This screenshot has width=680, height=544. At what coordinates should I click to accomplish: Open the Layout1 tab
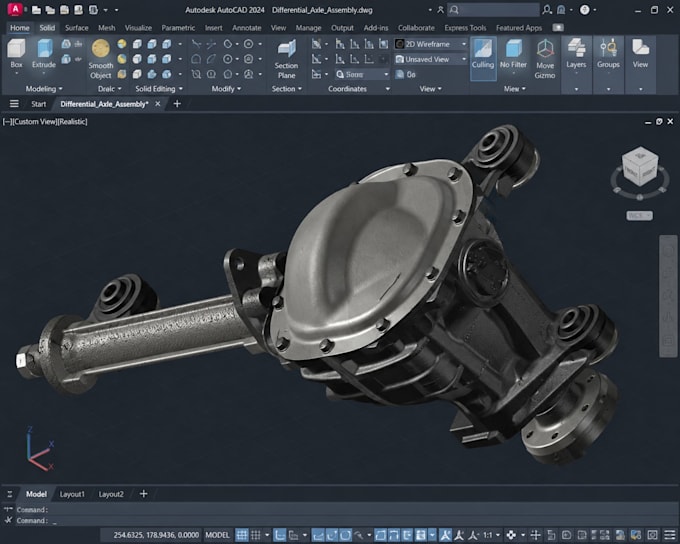tap(72, 494)
